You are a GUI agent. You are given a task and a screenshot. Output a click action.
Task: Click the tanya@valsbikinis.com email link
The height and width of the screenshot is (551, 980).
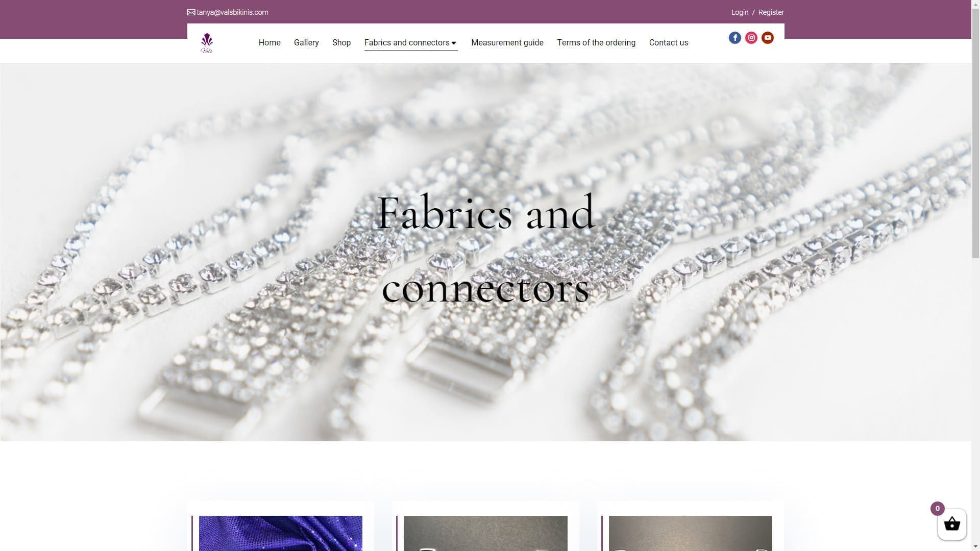point(232,12)
